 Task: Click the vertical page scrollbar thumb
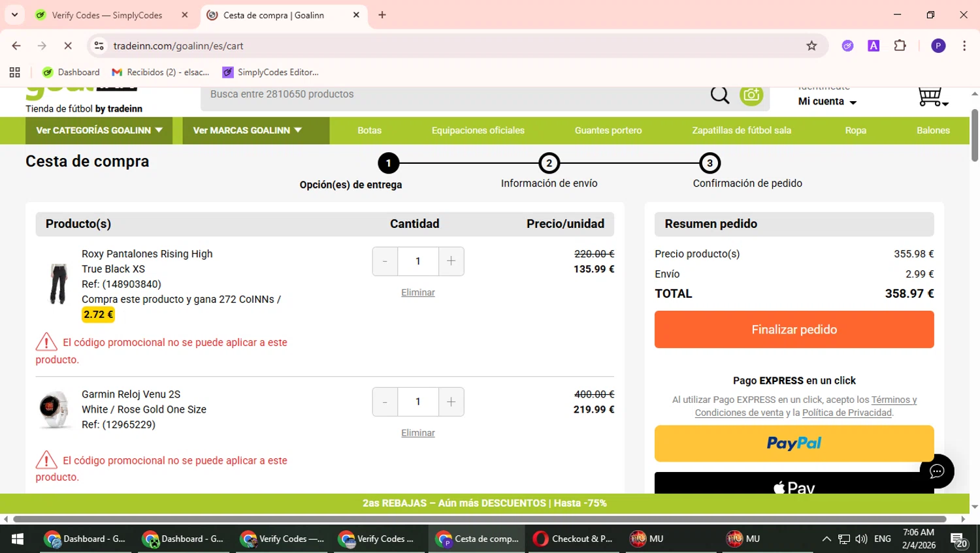pyautogui.click(x=975, y=135)
